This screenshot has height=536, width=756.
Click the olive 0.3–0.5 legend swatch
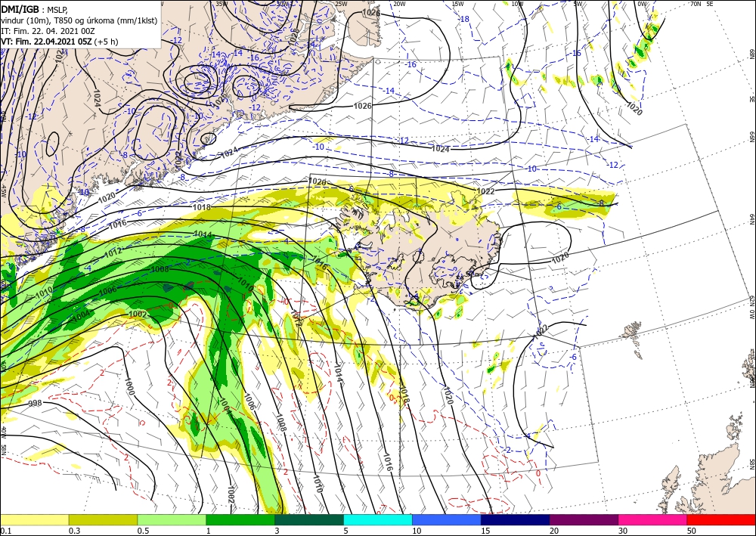point(103,519)
